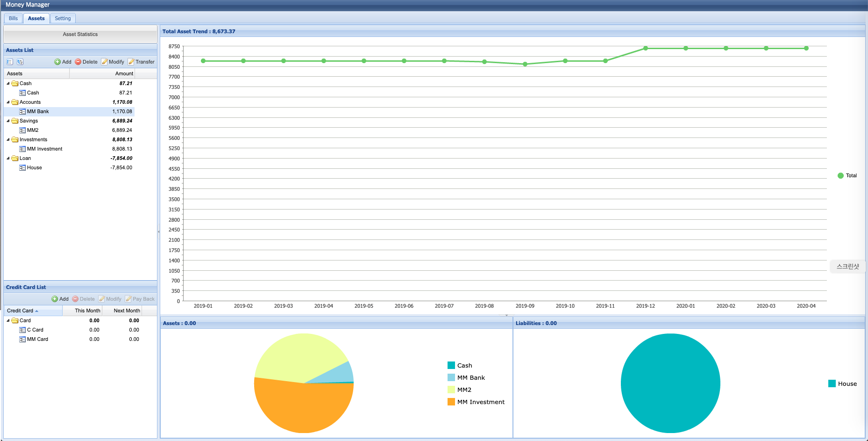Image resolution: width=868 pixels, height=441 pixels.
Task: Collapse the Savings folder
Action: tap(8, 121)
